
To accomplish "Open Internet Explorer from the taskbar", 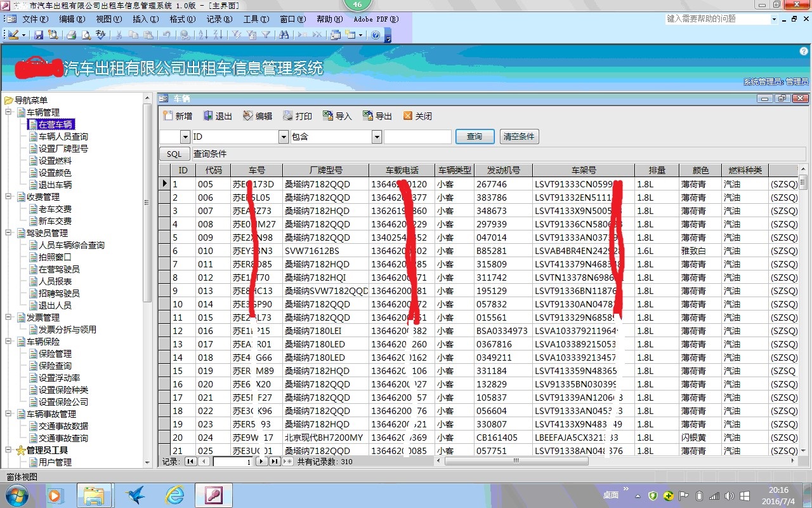I will pos(174,495).
